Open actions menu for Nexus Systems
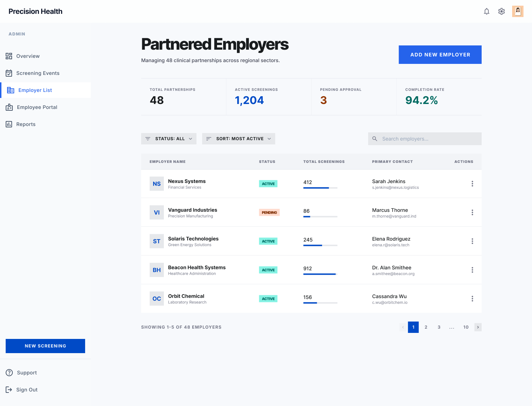This screenshot has height=406, width=532. tap(472, 184)
